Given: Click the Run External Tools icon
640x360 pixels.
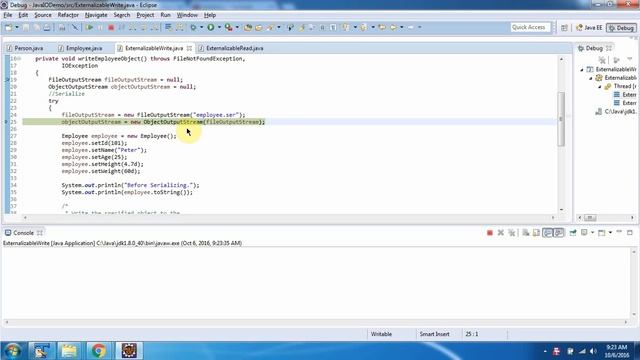Looking at the screenshot, I should [229, 28].
